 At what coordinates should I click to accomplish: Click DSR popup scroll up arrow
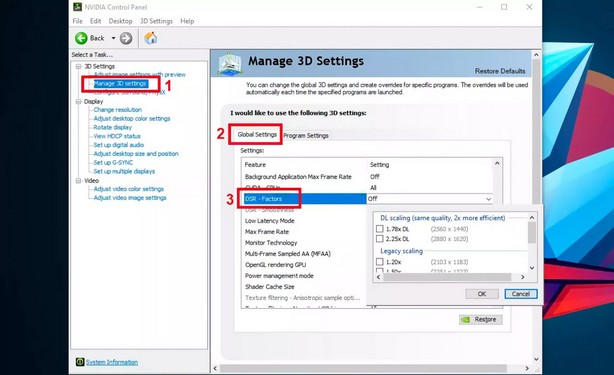[x=532, y=217]
